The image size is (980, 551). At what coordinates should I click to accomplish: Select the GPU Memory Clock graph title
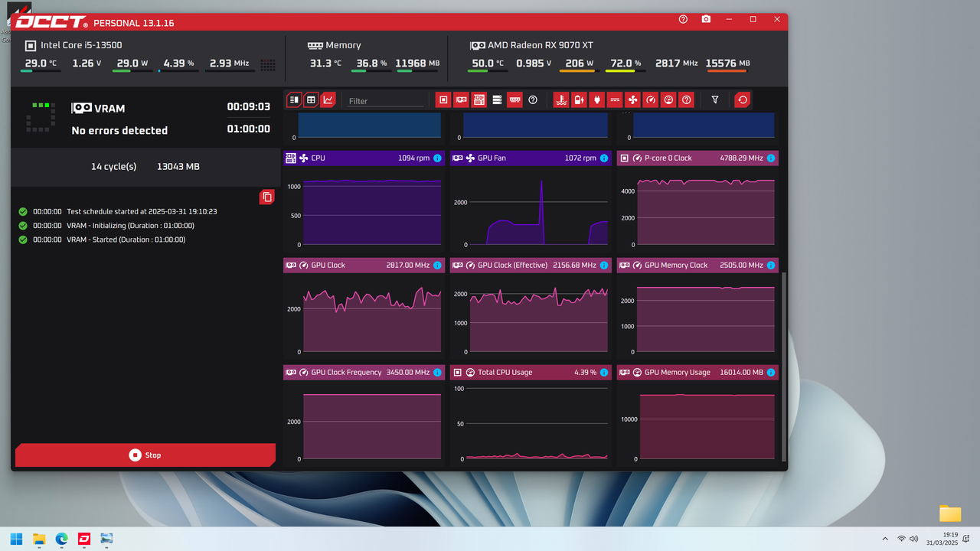coord(676,266)
